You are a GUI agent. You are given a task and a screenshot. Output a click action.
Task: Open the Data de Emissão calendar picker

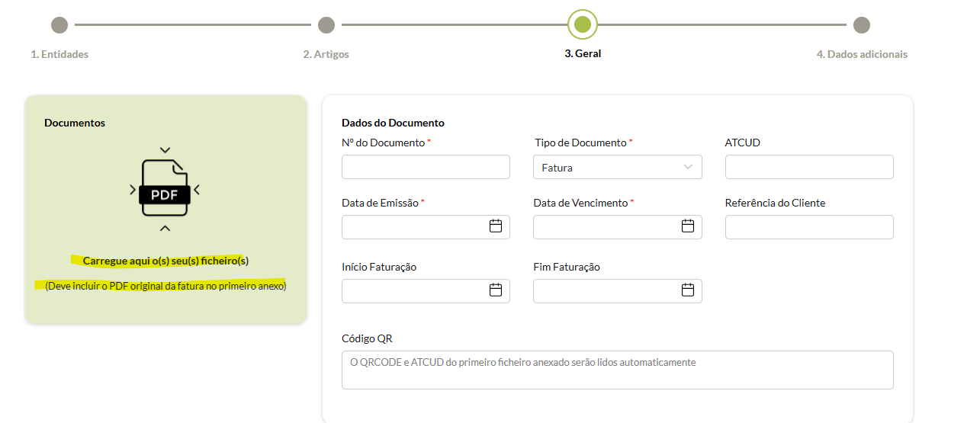click(495, 226)
